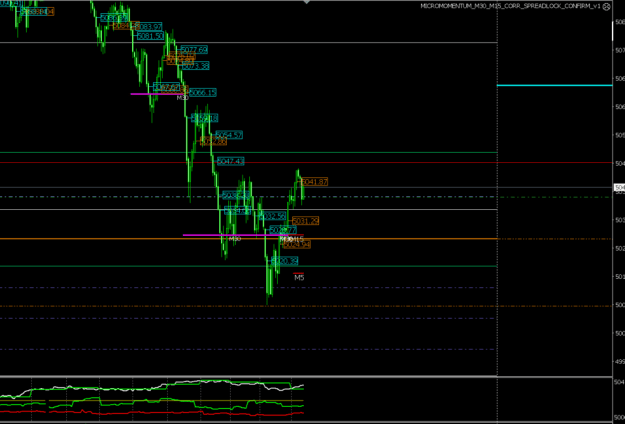Viewport: 625px width, 424px height.
Task: Select the 5054.57 price label
Action: tap(229, 135)
